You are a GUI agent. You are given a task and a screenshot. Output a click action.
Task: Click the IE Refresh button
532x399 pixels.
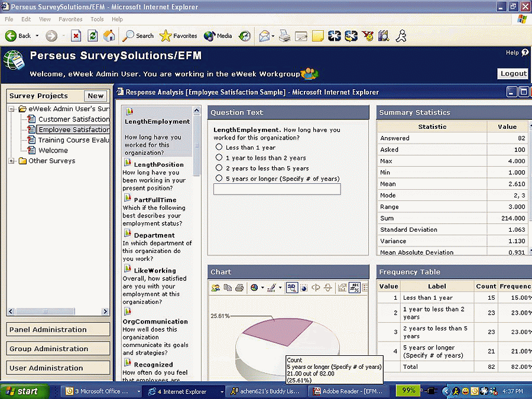point(92,35)
